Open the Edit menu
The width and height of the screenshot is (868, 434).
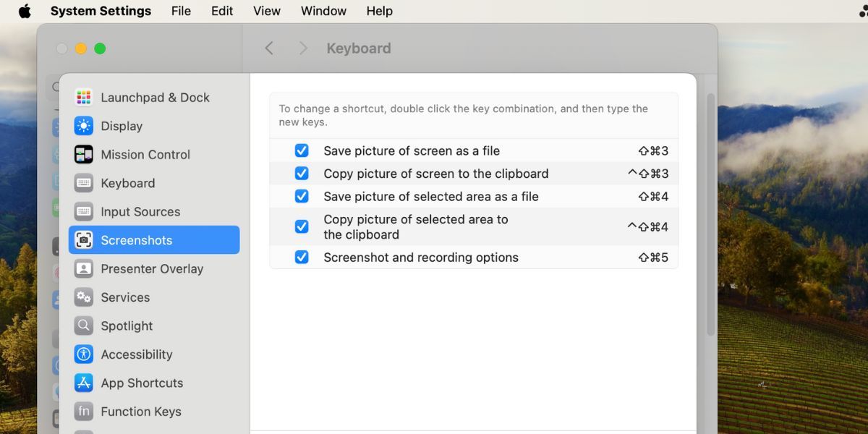221,11
